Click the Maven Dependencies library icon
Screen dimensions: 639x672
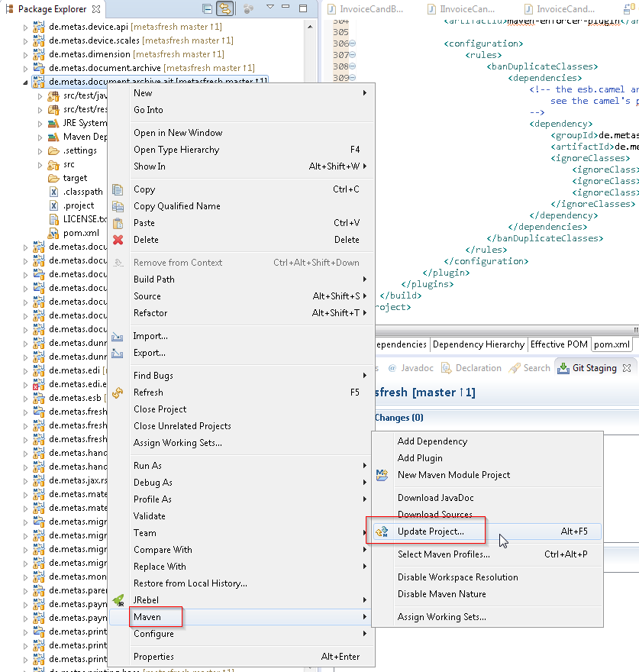point(53,137)
